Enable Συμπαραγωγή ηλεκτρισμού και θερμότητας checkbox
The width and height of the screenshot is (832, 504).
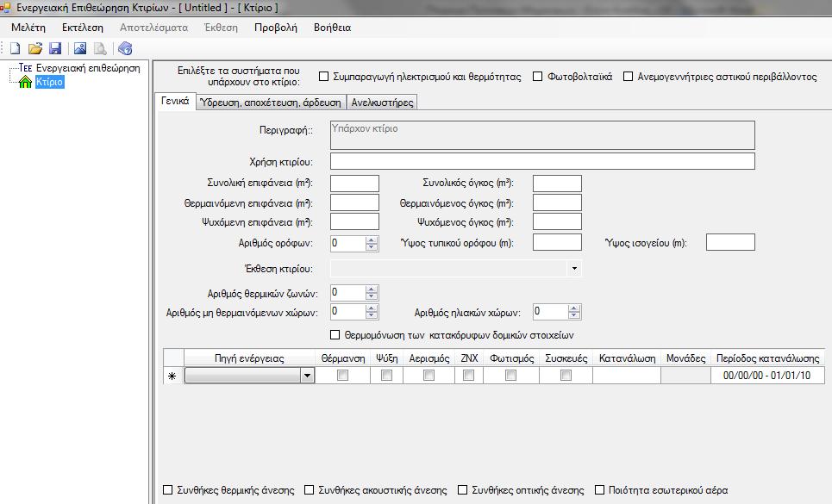pyautogui.click(x=323, y=77)
